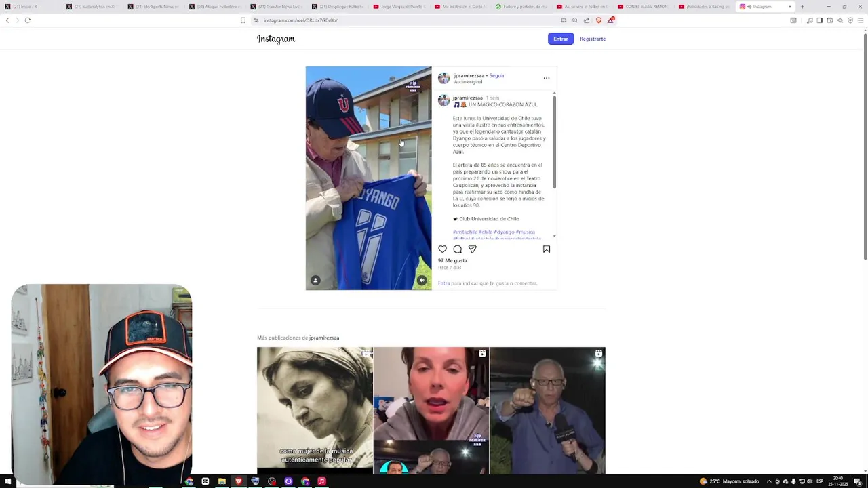Open the man with microphone reel thumbnail
This screenshot has width=868, height=488.
pyautogui.click(x=547, y=411)
